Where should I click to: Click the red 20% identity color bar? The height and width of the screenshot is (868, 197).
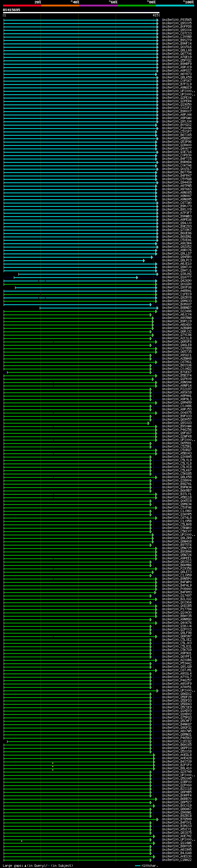pos(22,6)
